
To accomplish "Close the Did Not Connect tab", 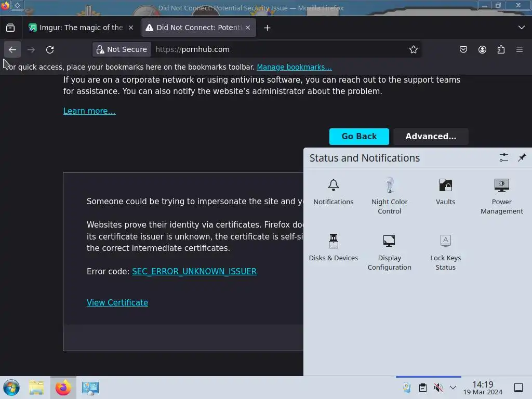I will point(248,28).
